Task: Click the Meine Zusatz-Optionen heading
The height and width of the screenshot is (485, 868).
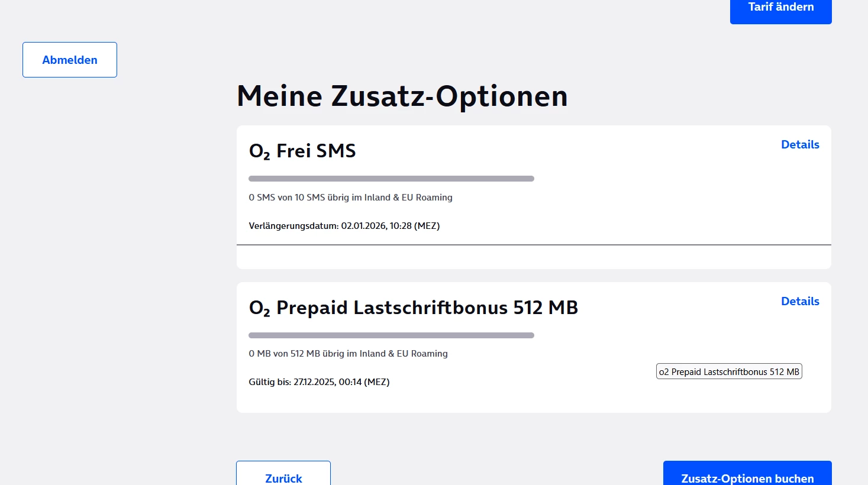Action: click(x=402, y=96)
